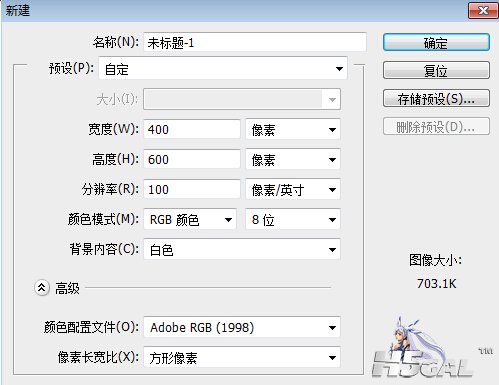
Task: Open 颜色配置文件 dropdown Adobe RGB (1998)
Action: pos(242,327)
